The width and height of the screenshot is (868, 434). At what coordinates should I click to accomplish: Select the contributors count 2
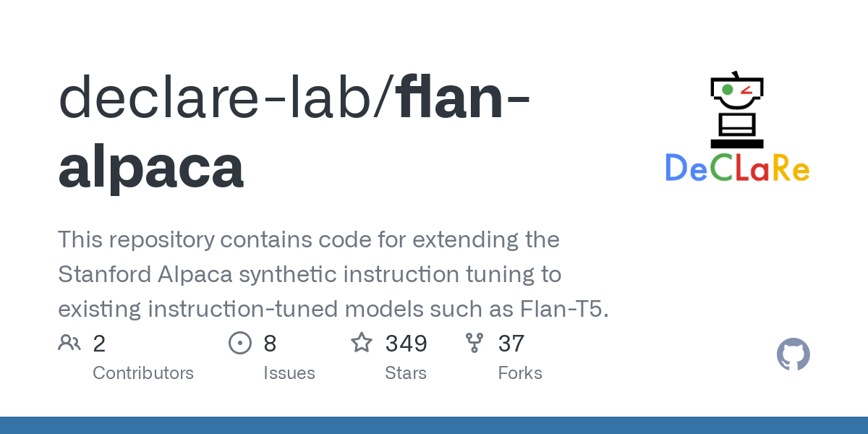99,344
